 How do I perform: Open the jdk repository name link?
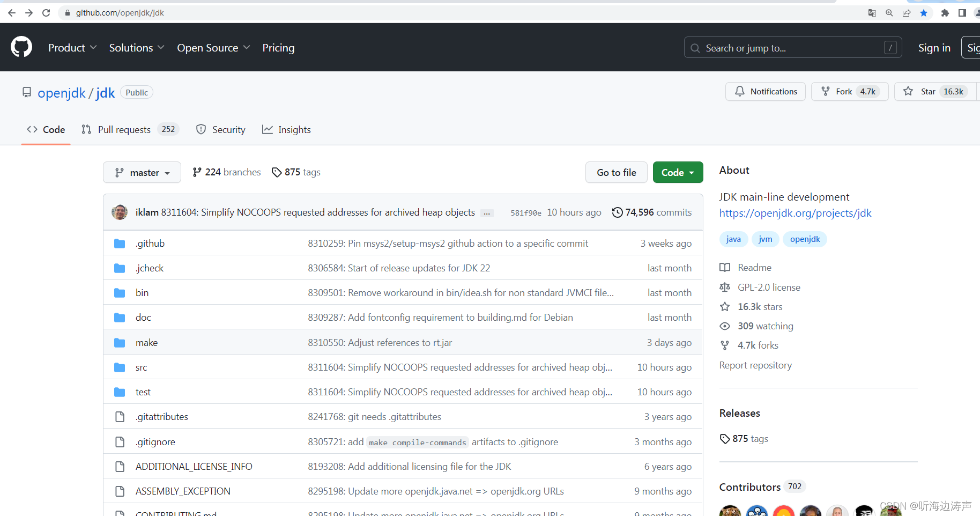106,93
